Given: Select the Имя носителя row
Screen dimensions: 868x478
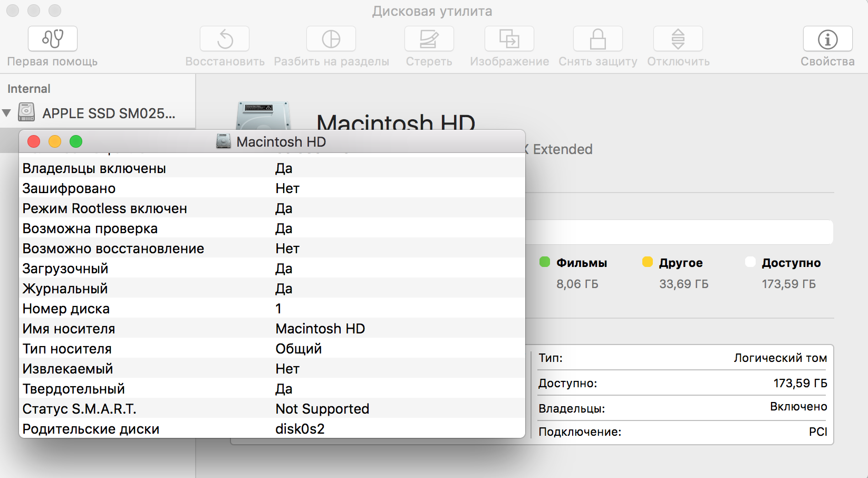Looking at the screenshot, I should (272, 329).
